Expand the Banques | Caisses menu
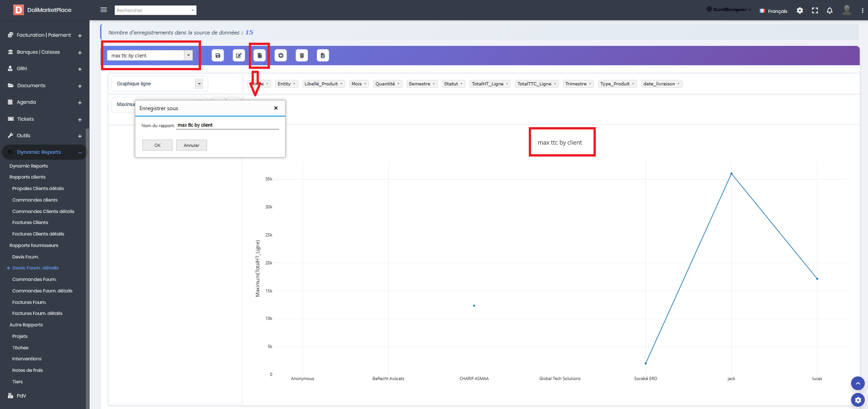The image size is (868, 409). pos(45,52)
